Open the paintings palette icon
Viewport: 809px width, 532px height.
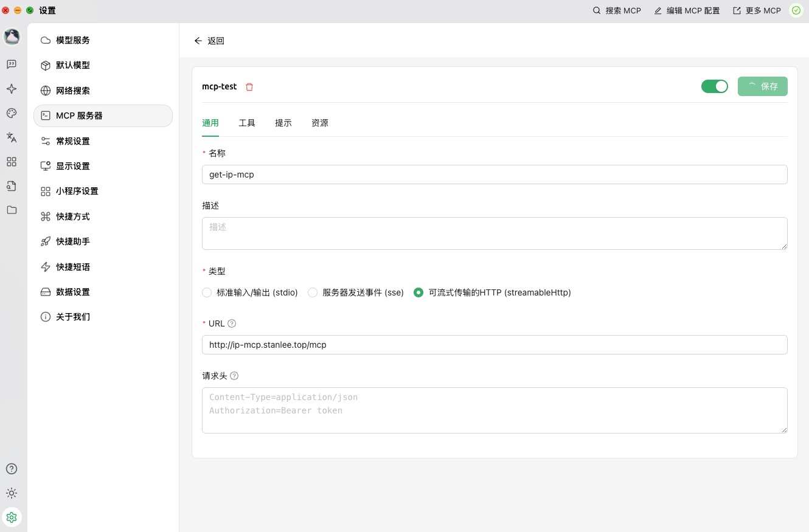(x=12, y=113)
